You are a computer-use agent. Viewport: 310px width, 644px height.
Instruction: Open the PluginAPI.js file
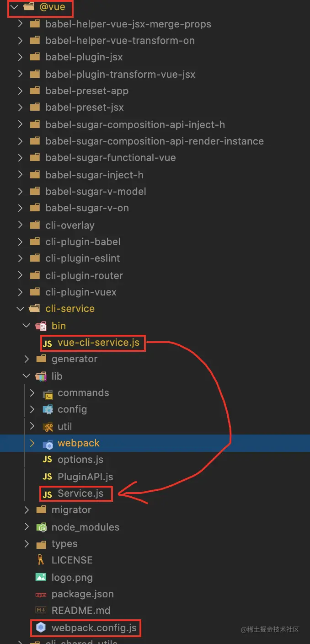pyautogui.click(x=85, y=477)
